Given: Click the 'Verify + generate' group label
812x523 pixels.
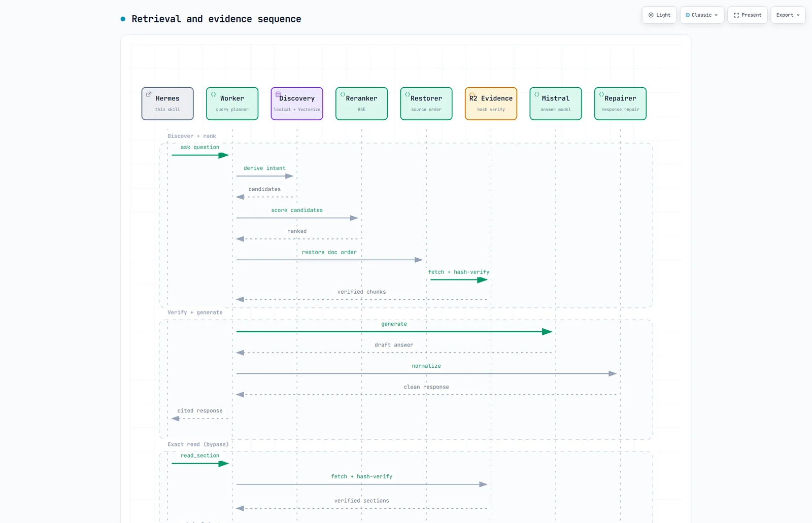Looking at the screenshot, I should point(195,312).
